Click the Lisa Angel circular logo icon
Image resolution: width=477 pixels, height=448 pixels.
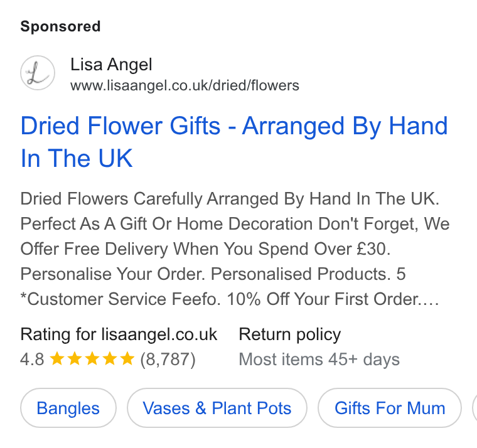38,73
